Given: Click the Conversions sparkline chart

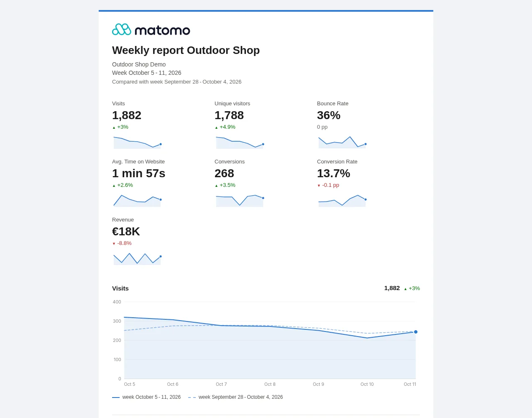Looking at the screenshot, I should pyautogui.click(x=240, y=200).
